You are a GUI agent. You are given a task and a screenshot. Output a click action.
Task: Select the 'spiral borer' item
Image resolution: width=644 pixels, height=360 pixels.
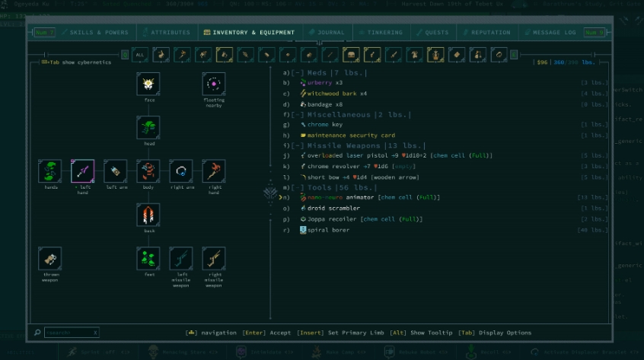(445, 231)
